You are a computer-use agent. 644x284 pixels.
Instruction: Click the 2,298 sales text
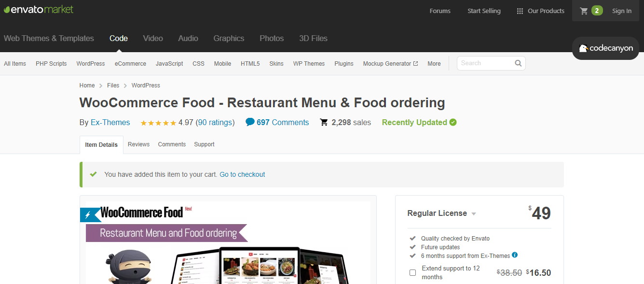point(351,122)
